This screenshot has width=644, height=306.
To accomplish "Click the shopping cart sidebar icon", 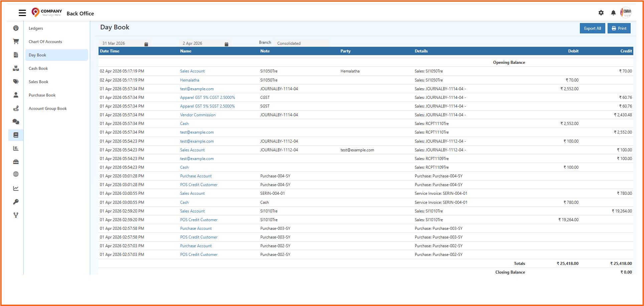I will (x=16, y=41).
